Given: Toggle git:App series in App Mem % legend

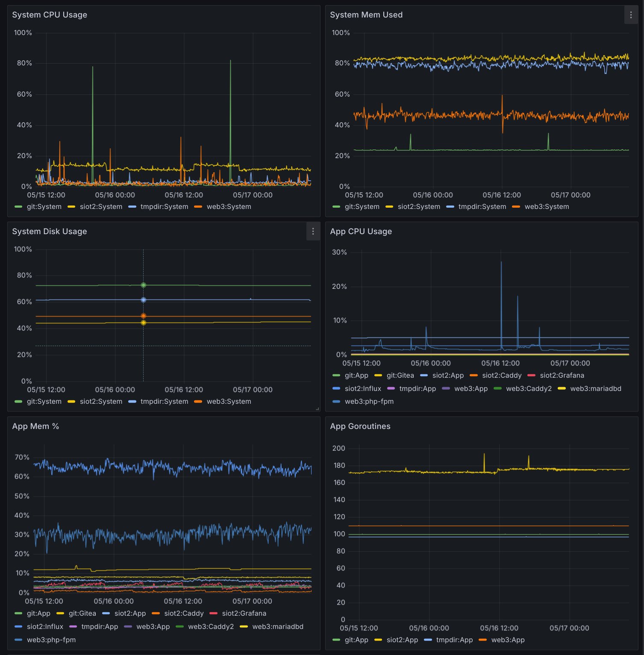Looking at the screenshot, I should (x=38, y=614).
